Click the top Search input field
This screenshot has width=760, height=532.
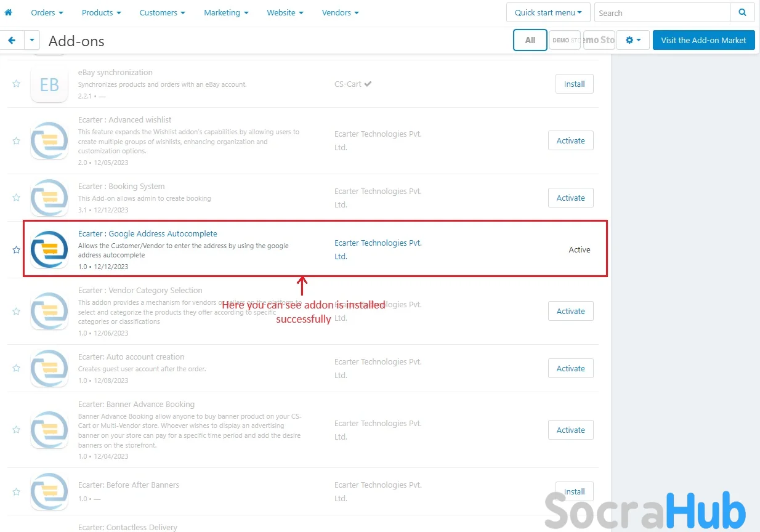(x=662, y=12)
